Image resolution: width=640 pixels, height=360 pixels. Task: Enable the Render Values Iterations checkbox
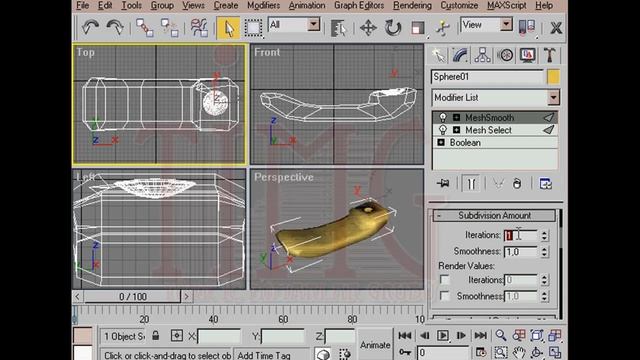click(444, 280)
